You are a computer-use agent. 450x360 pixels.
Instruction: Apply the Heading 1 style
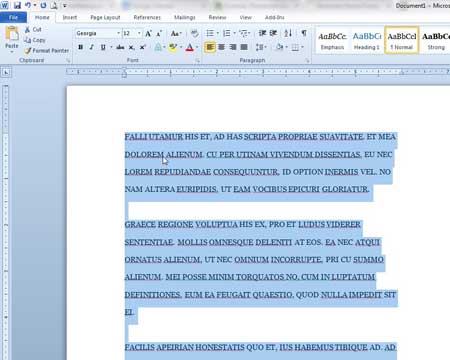pyautogui.click(x=367, y=40)
